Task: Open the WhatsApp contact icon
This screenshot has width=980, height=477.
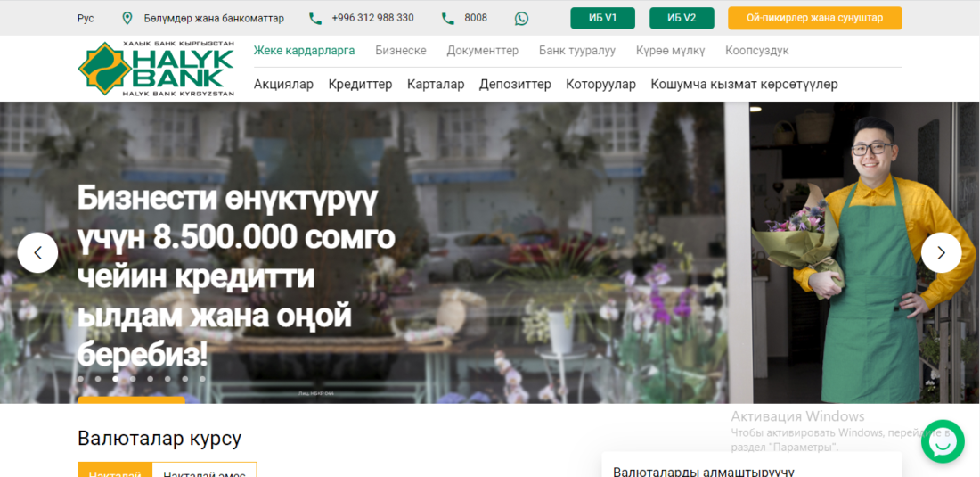Action: (521, 18)
